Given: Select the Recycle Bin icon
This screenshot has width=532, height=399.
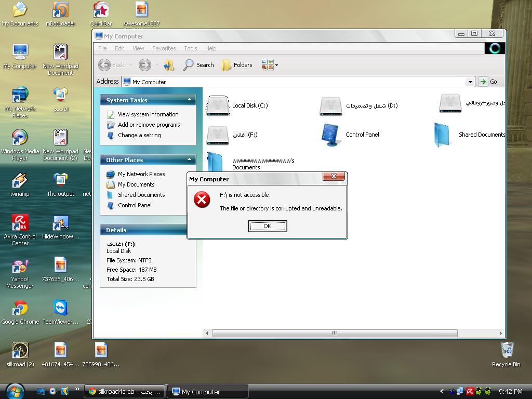Looking at the screenshot, I should 506,355.
